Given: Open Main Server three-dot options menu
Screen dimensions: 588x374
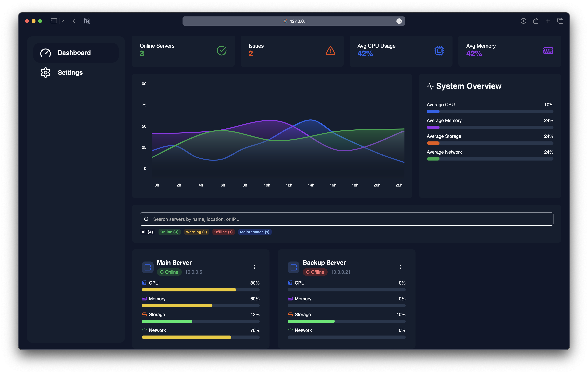Looking at the screenshot, I should (x=254, y=267).
